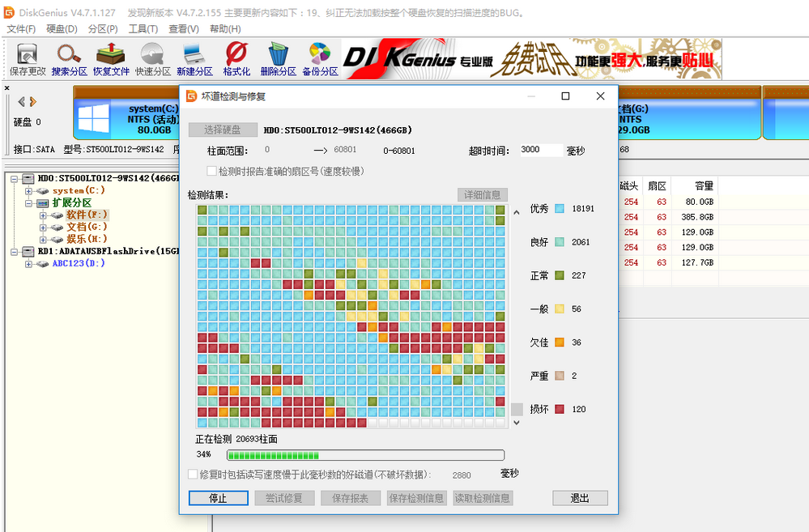Expand the ABC123(D:) partition node

point(29,264)
